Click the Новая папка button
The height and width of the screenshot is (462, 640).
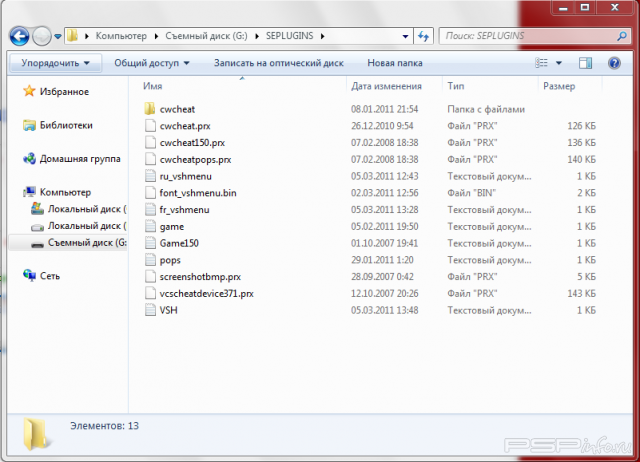coord(394,63)
